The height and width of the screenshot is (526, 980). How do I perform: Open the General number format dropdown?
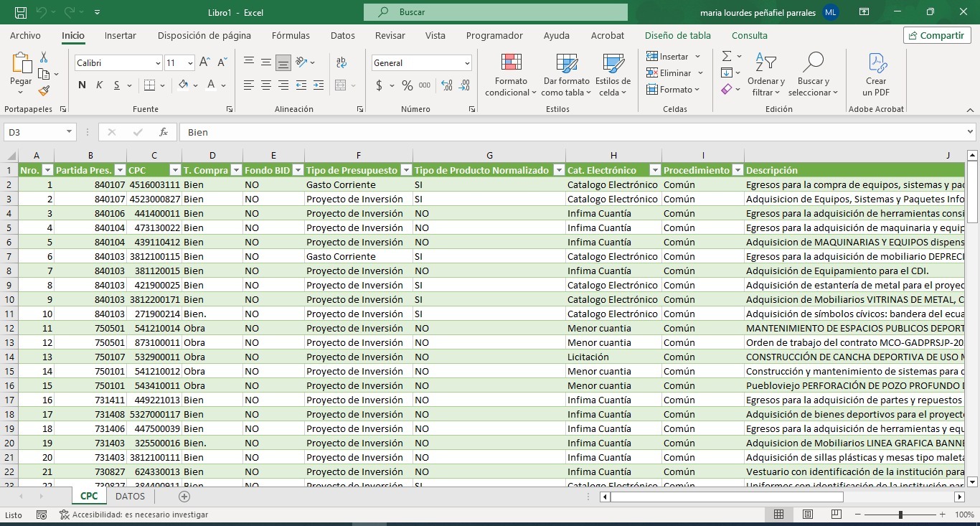[x=466, y=63]
